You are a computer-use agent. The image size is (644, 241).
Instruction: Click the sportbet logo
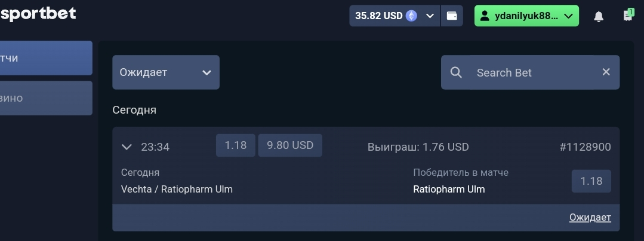click(x=38, y=13)
